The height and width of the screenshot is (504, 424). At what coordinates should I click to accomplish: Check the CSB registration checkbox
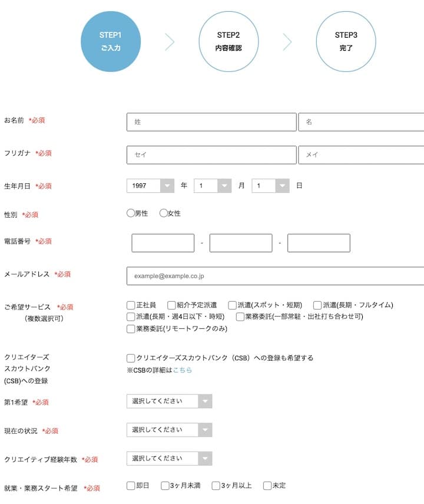pyautogui.click(x=131, y=358)
